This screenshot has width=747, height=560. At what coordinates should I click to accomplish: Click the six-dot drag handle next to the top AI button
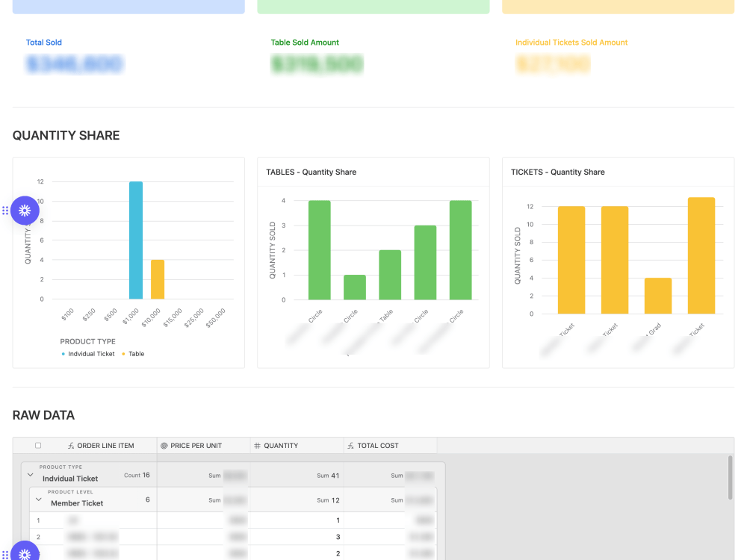pyautogui.click(x=7, y=211)
